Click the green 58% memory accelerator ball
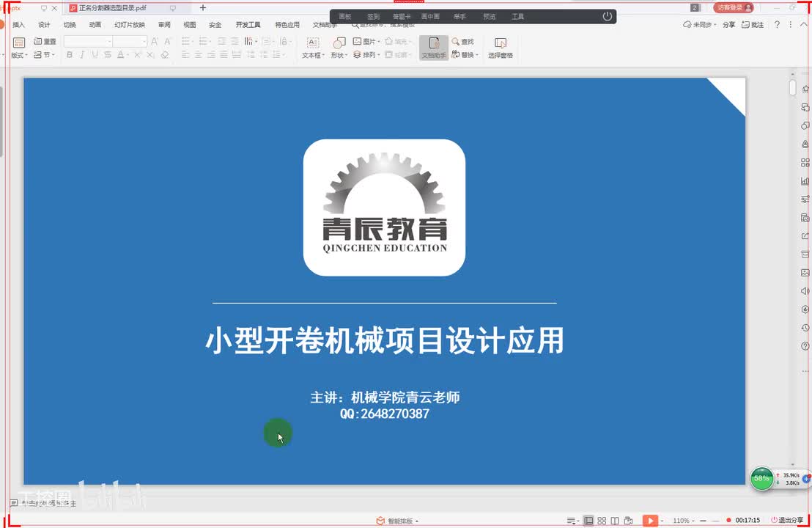Screen dimensions: 812x528 [761, 479]
